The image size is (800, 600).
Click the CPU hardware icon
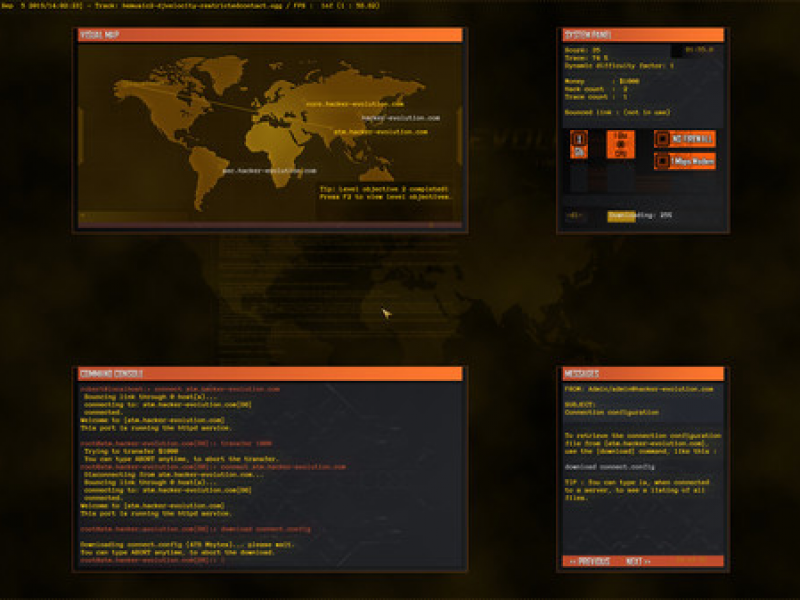click(x=620, y=144)
